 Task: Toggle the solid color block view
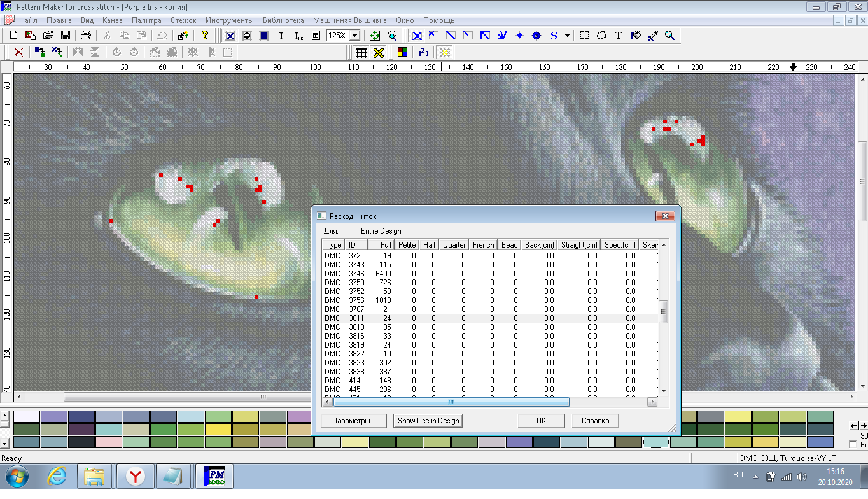tap(264, 36)
